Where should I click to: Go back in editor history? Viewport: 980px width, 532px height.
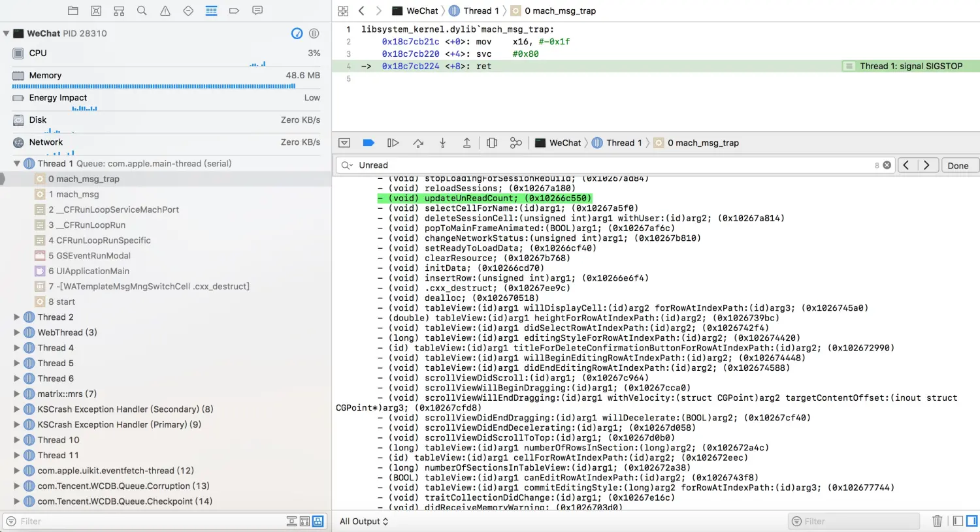[x=361, y=11]
